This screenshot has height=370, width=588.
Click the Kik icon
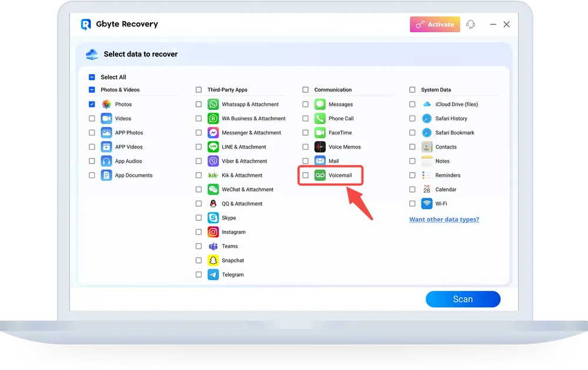[213, 175]
